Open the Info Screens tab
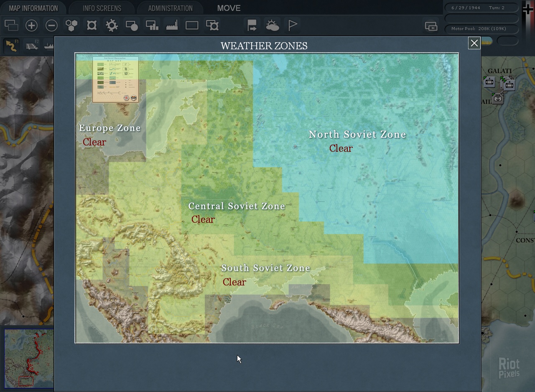535x392 pixels. pyautogui.click(x=102, y=8)
